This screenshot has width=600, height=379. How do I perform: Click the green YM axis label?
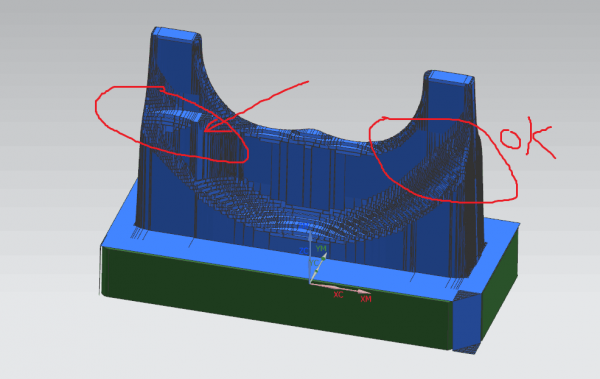point(321,248)
